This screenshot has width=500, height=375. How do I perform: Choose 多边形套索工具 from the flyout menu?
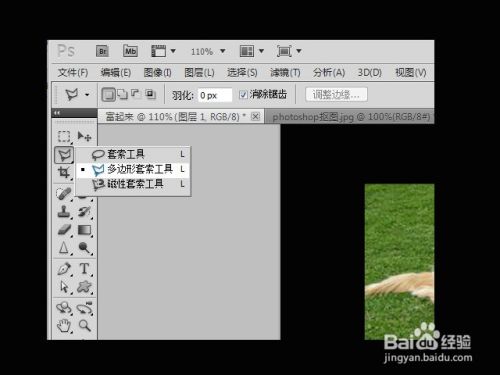(133, 169)
